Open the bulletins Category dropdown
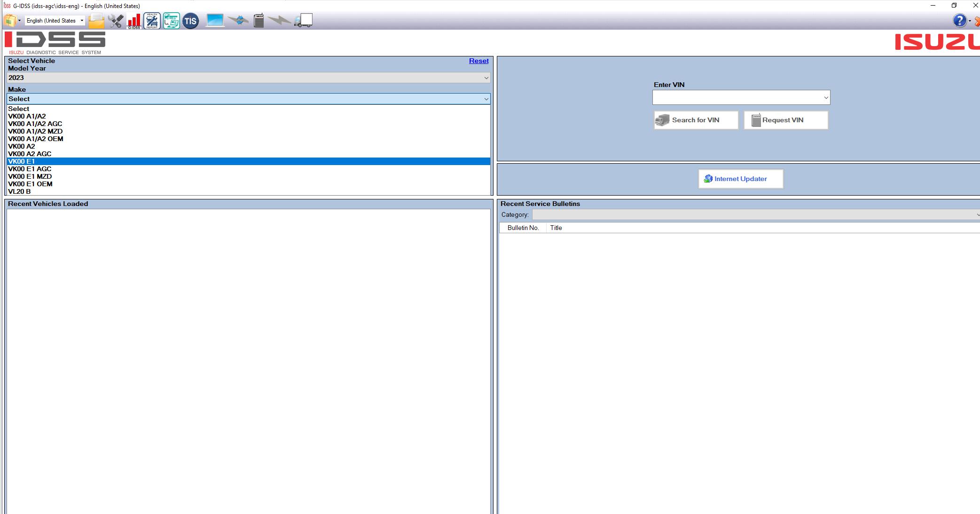Image resolution: width=980 pixels, height=514 pixels. pos(977,215)
